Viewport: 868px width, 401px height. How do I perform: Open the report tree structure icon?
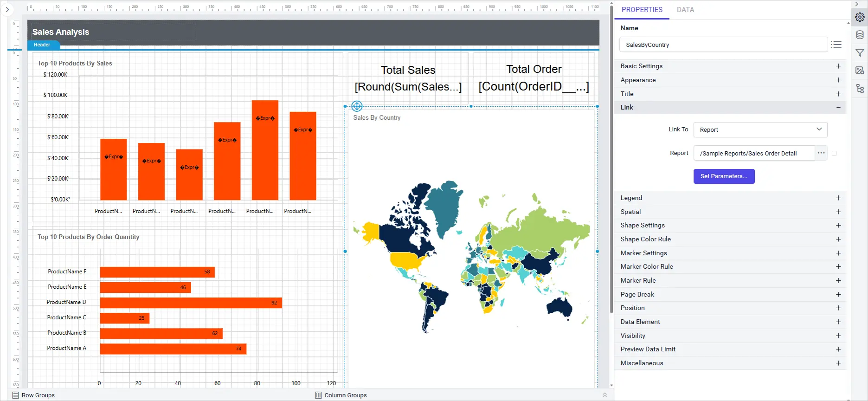(x=860, y=89)
